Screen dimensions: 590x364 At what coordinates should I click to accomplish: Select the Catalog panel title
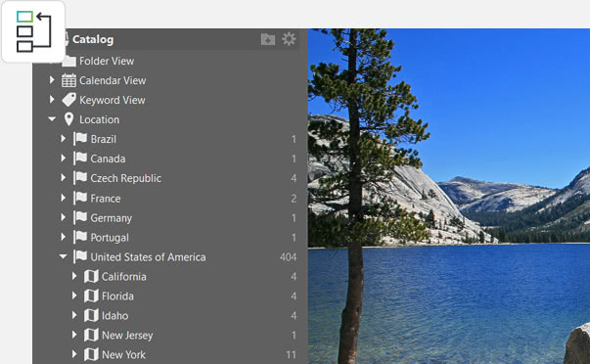93,39
